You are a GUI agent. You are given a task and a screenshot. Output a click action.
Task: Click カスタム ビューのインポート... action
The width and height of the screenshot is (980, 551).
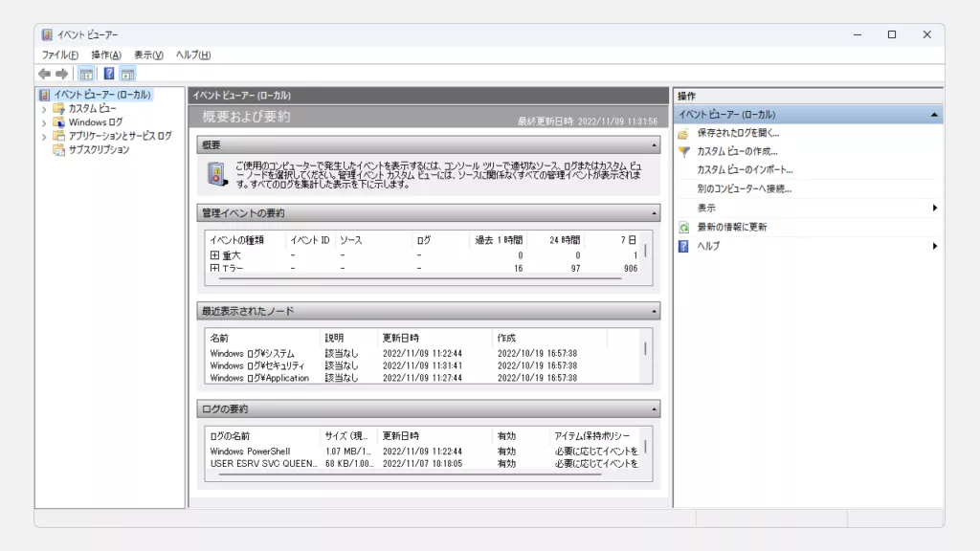pyautogui.click(x=745, y=170)
